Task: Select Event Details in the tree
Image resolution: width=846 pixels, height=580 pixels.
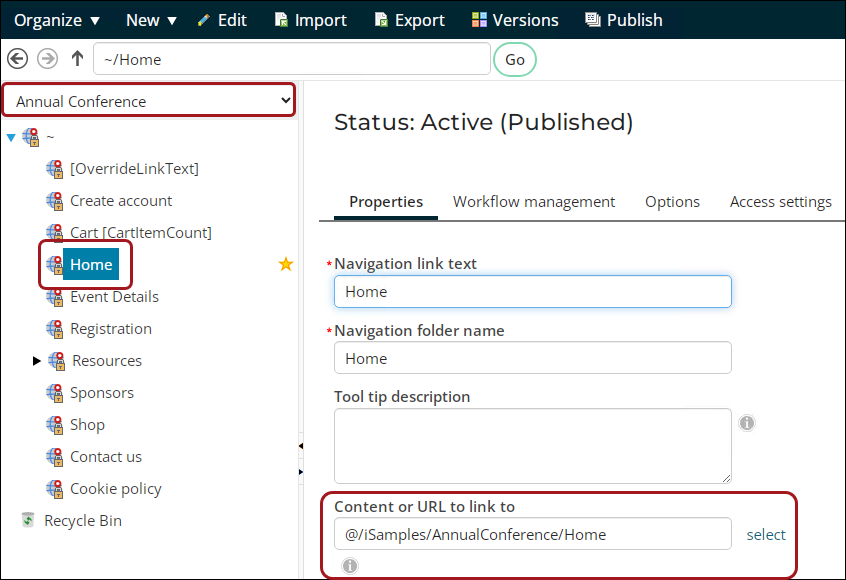Action: (x=114, y=297)
